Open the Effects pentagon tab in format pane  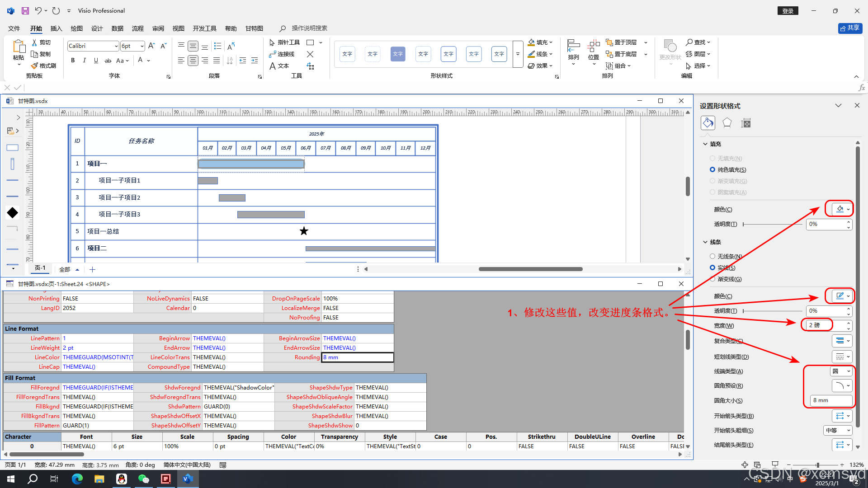(727, 123)
